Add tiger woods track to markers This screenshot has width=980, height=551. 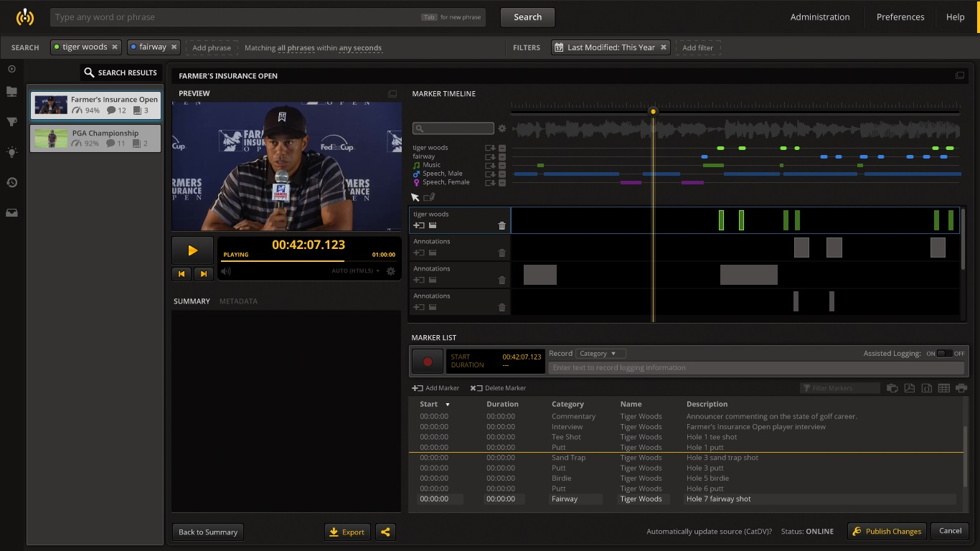point(491,148)
